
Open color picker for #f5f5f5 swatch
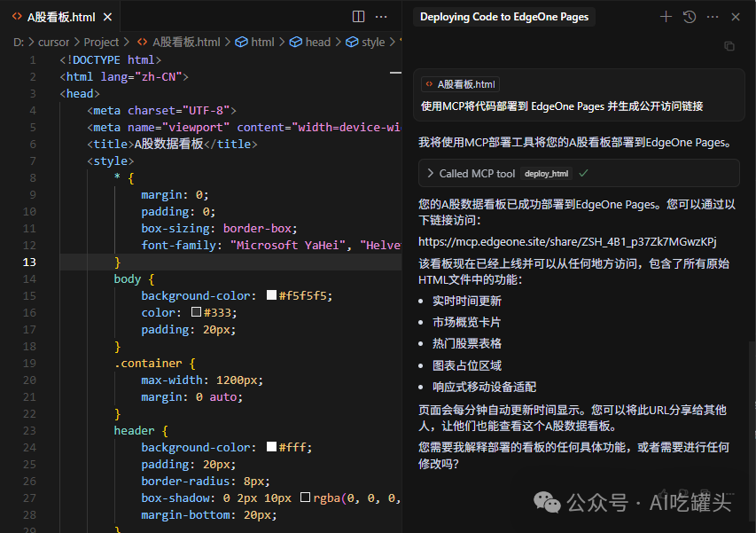click(271, 295)
